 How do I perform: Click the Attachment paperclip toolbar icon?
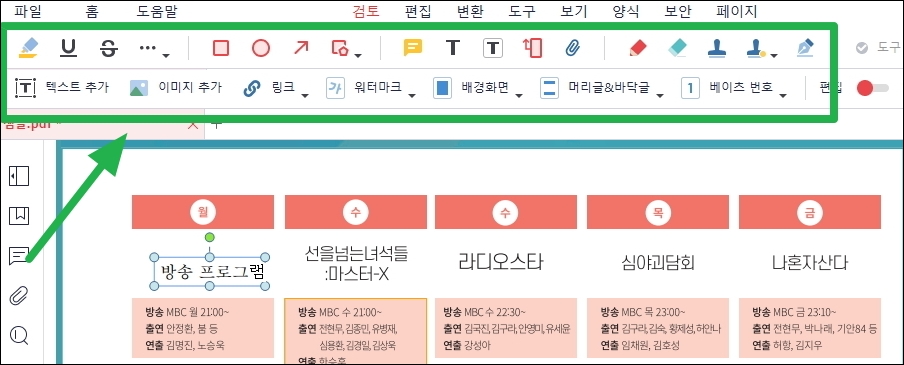pos(572,48)
